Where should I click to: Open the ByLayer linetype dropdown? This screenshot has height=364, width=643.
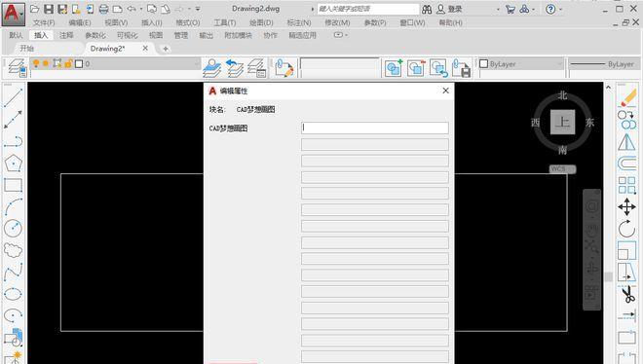point(603,64)
